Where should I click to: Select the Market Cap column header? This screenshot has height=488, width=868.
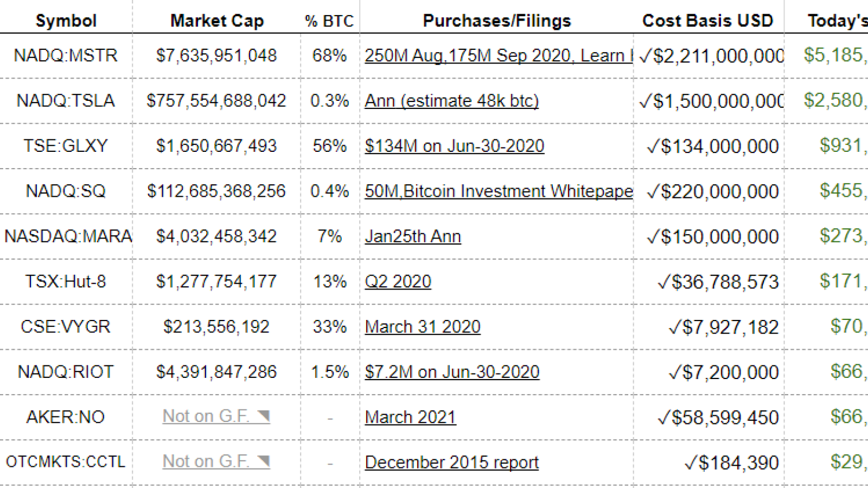point(217,21)
